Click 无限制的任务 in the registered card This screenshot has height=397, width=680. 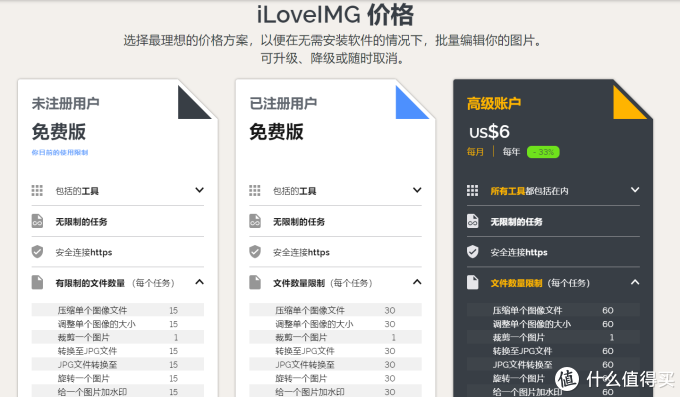[x=299, y=222]
